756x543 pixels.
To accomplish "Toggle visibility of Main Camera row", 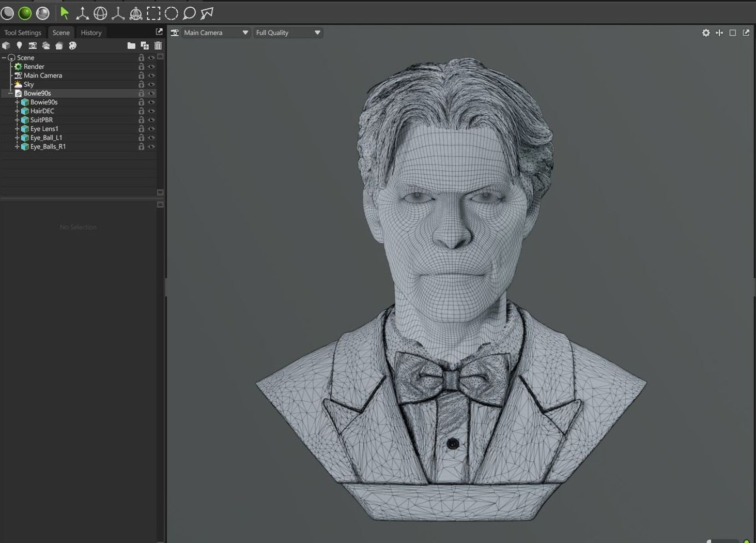I will pyautogui.click(x=151, y=76).
